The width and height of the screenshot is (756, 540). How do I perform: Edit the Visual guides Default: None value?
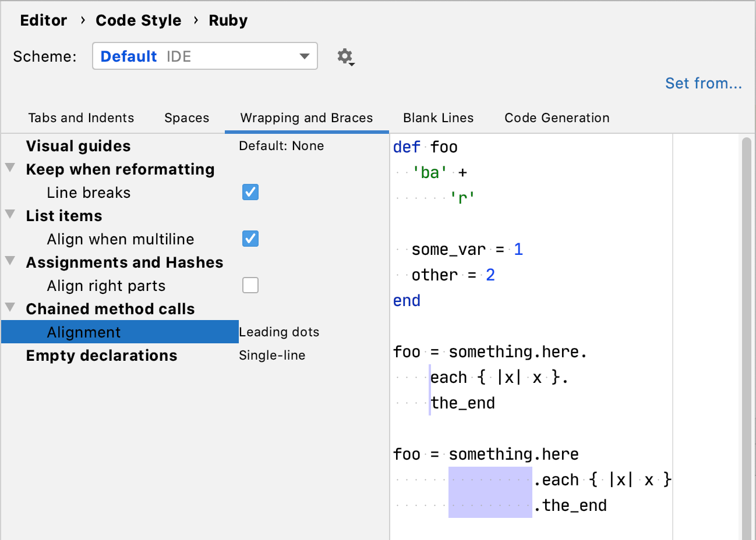click(281, 145)
